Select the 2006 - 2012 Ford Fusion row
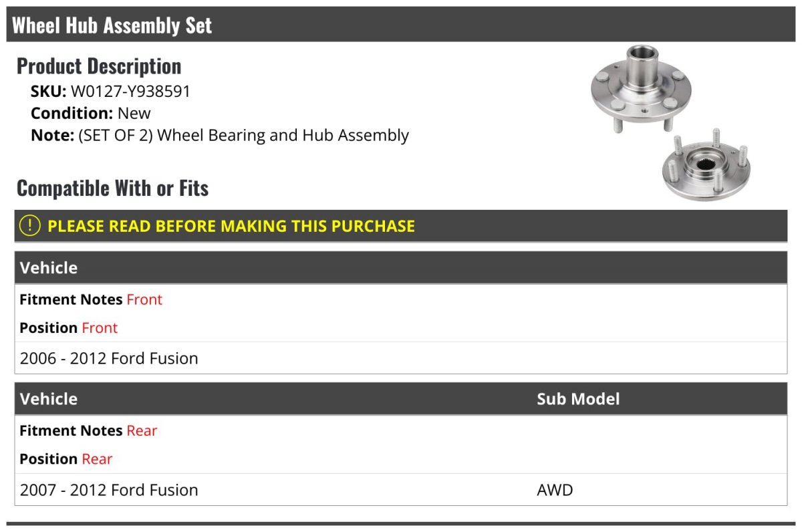 (x=401, y=358)
